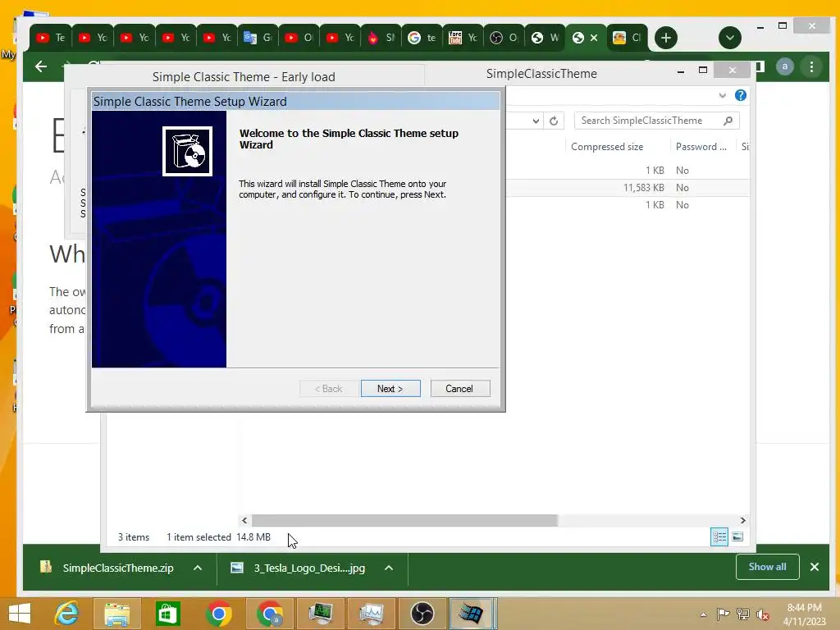Open OBS Studio from taskbar
Viewport: 840px width, 630px height.
[x=422, y=614]
